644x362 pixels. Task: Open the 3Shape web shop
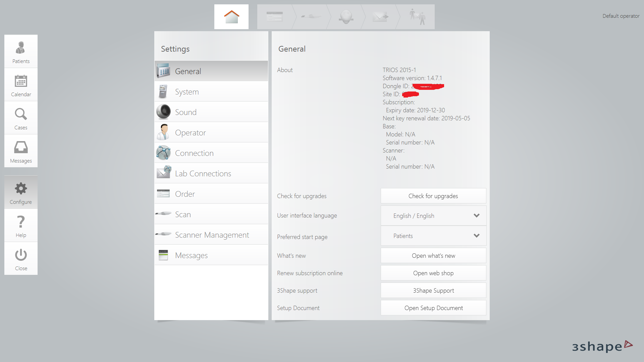433,273
